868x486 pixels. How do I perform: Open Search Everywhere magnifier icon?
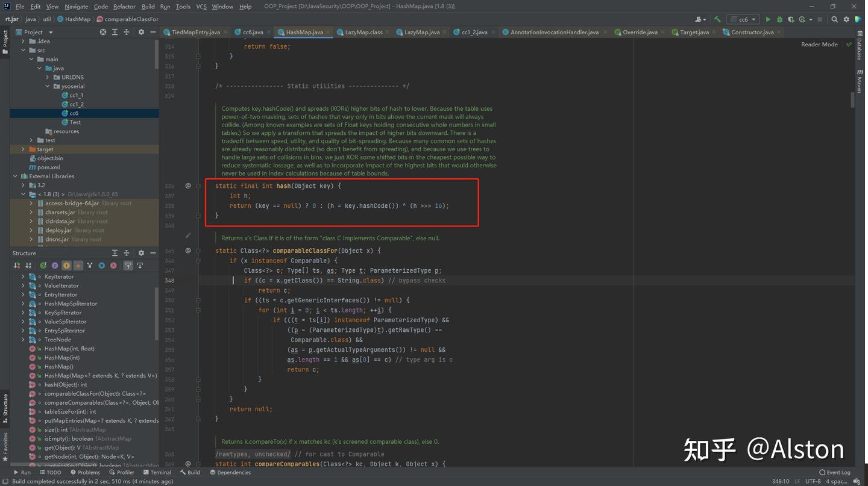[835, 19]
